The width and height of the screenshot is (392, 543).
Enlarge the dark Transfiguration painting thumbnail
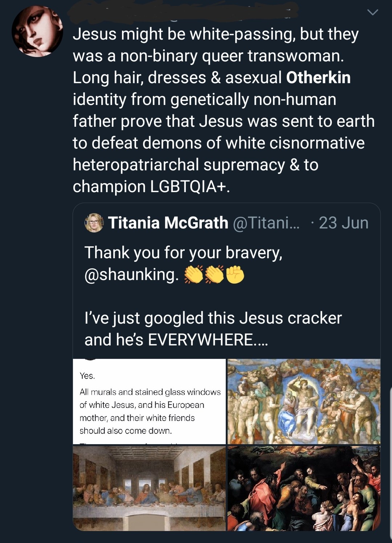tap(304, 488)
